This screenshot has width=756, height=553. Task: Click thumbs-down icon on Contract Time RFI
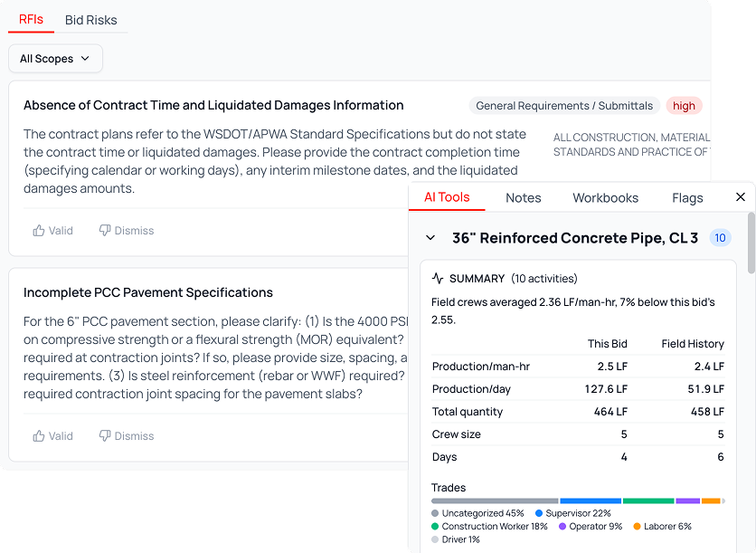pos(105,231)
